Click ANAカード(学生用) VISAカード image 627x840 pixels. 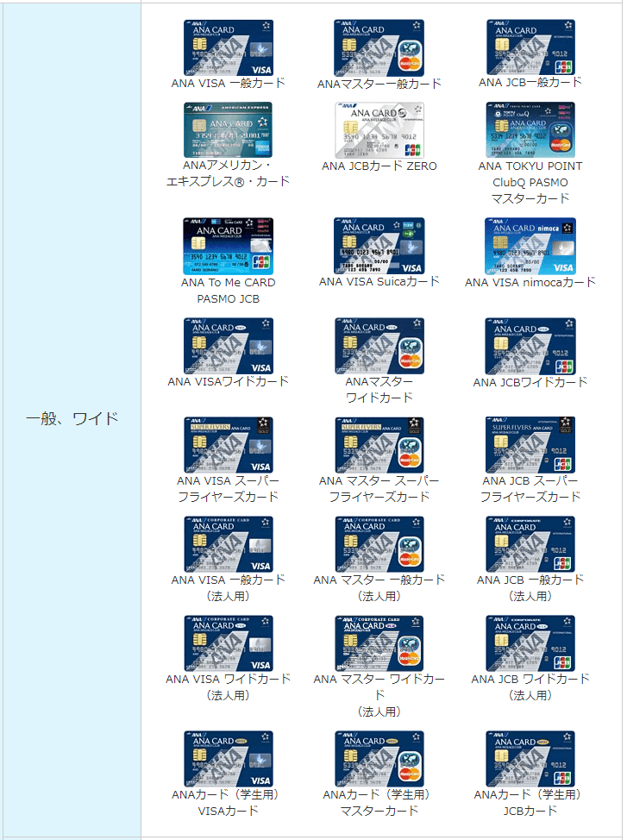[x=228, y=759]
